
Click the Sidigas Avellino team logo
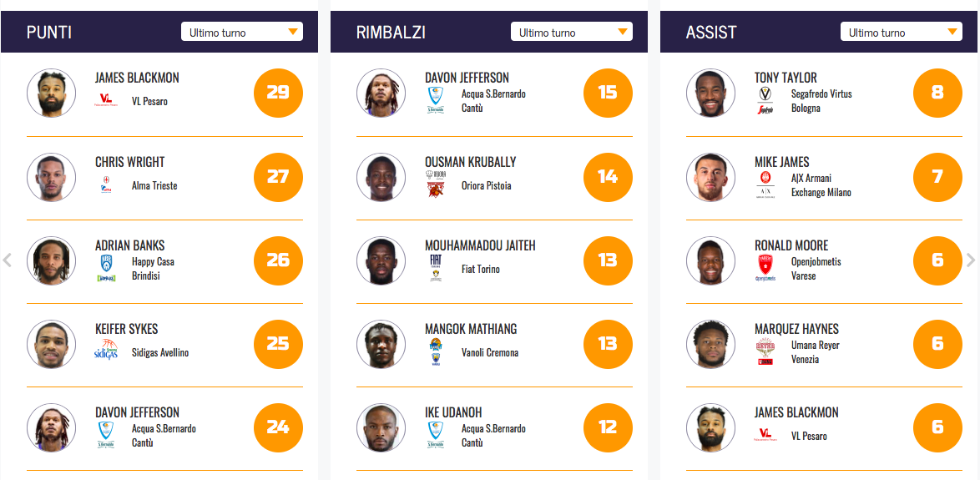click(x=106, y=351)
